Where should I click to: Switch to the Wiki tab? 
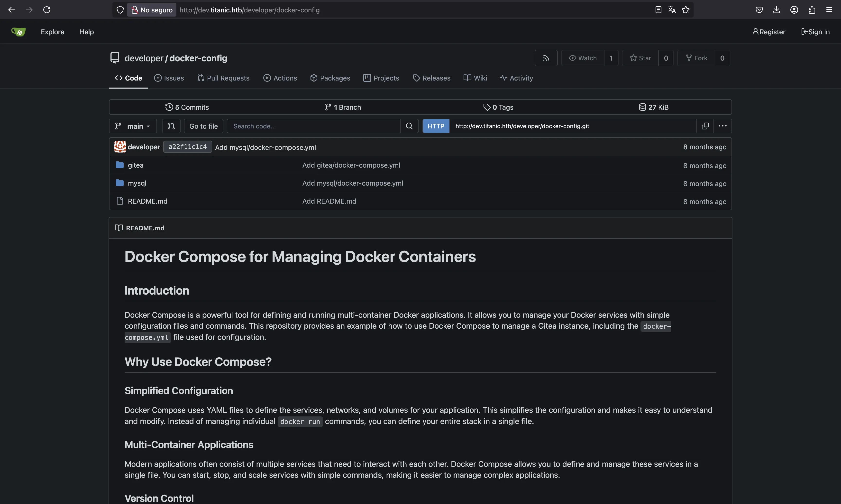tap(475, 78)
